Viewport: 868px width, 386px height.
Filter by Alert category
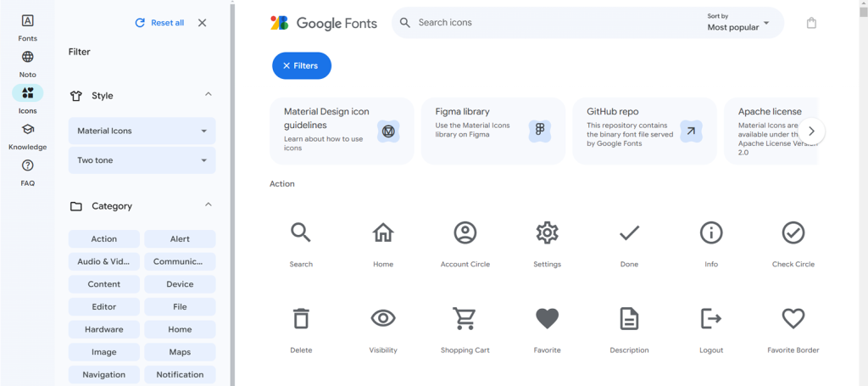coord(180,239)
